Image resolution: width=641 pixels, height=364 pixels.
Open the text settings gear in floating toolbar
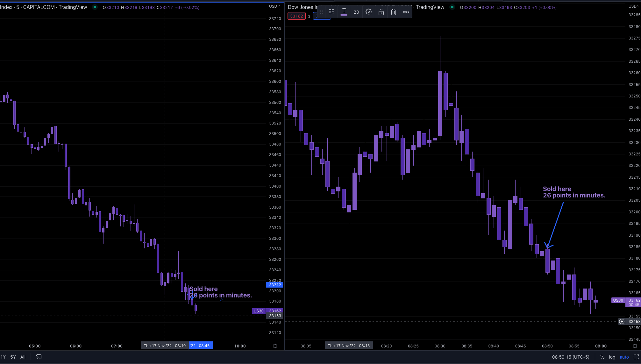(368, 12)
